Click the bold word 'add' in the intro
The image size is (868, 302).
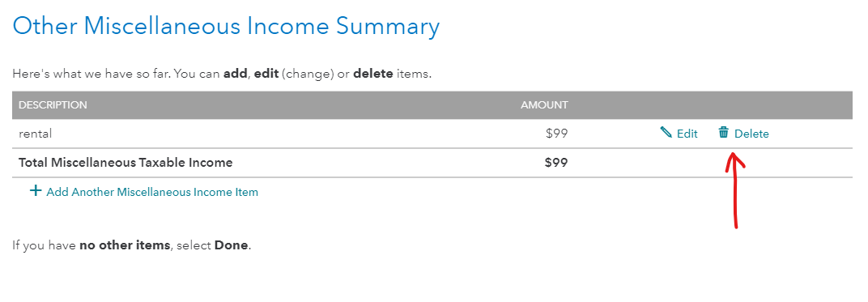coord(236,74)
